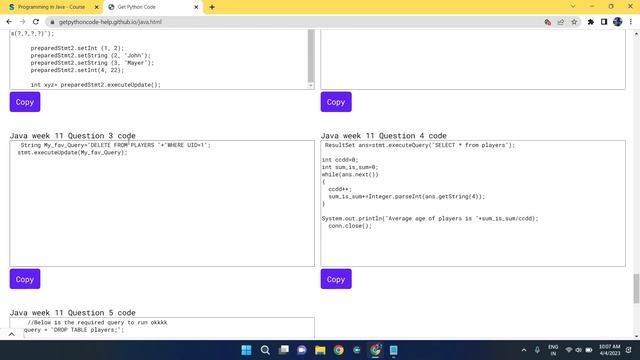Share this page via address bar icon
This screenshot has height=360, width=640.
click(561, 22)
